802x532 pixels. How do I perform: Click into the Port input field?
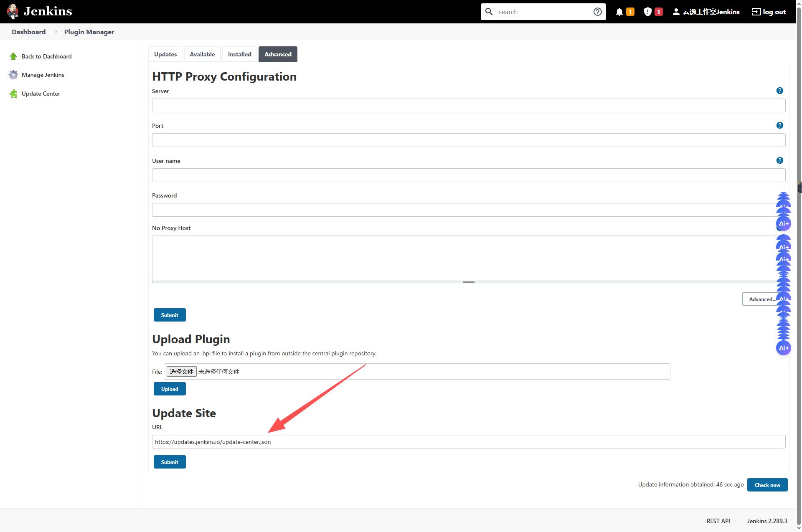[469, 140]
